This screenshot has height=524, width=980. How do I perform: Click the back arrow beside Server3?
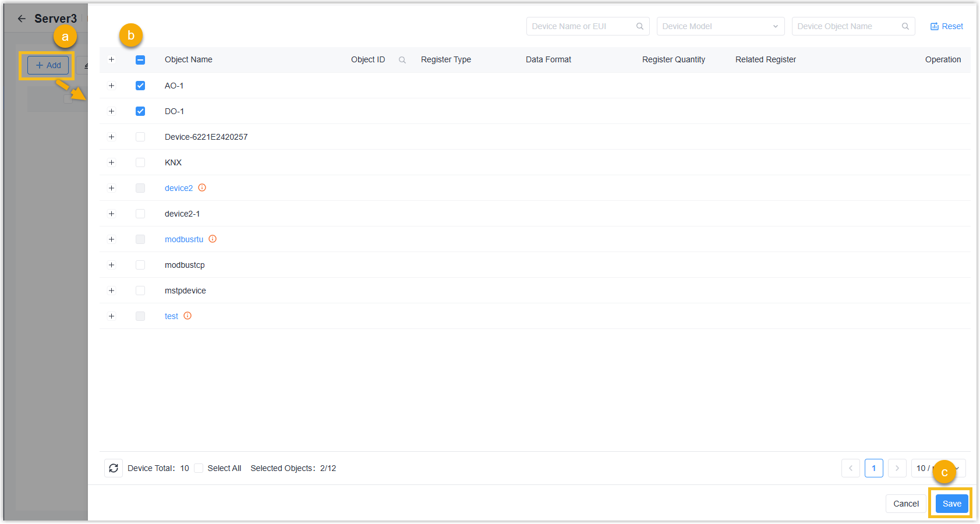pos(22,19)
